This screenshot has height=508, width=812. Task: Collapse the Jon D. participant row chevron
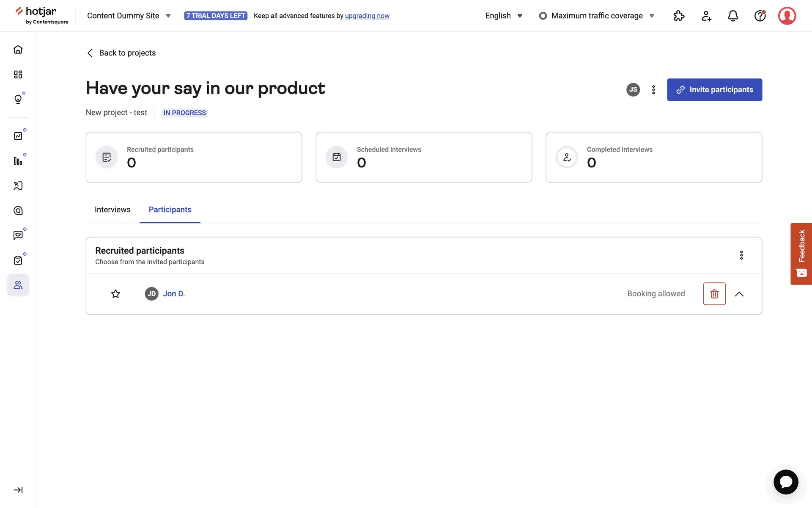coord(739,294)
